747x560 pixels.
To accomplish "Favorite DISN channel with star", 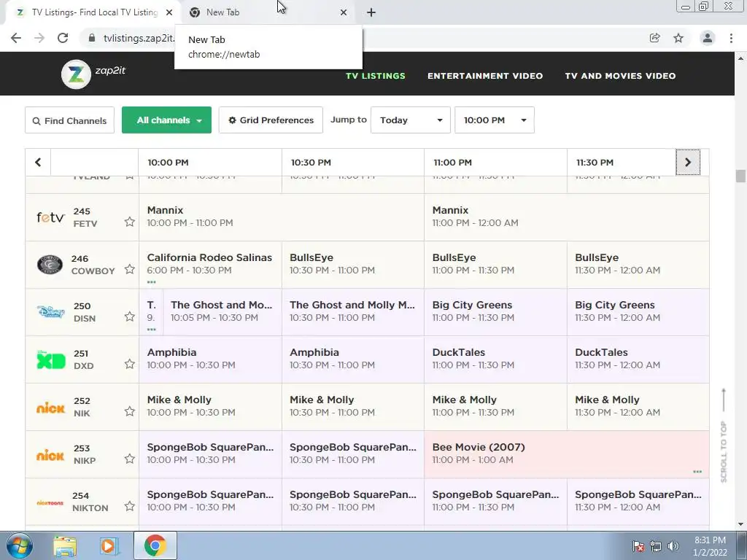I will [x=130, y=316].
